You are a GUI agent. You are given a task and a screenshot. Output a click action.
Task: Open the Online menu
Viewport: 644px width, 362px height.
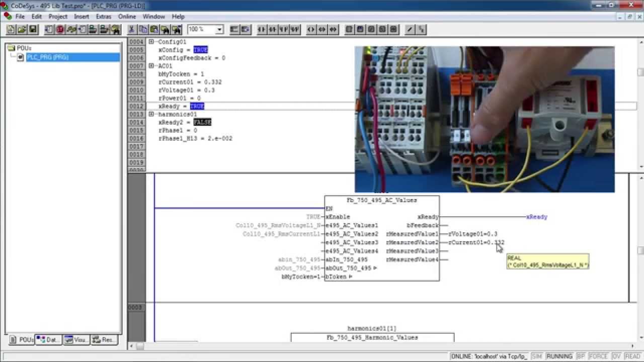coord(127,17)
